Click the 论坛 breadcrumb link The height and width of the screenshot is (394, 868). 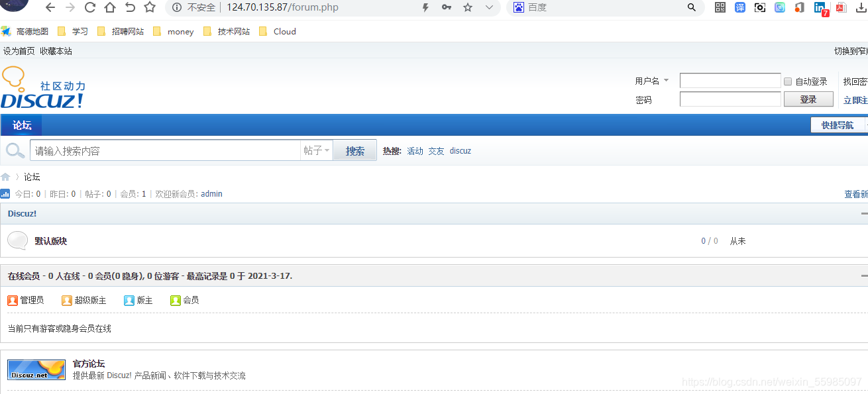32,177
